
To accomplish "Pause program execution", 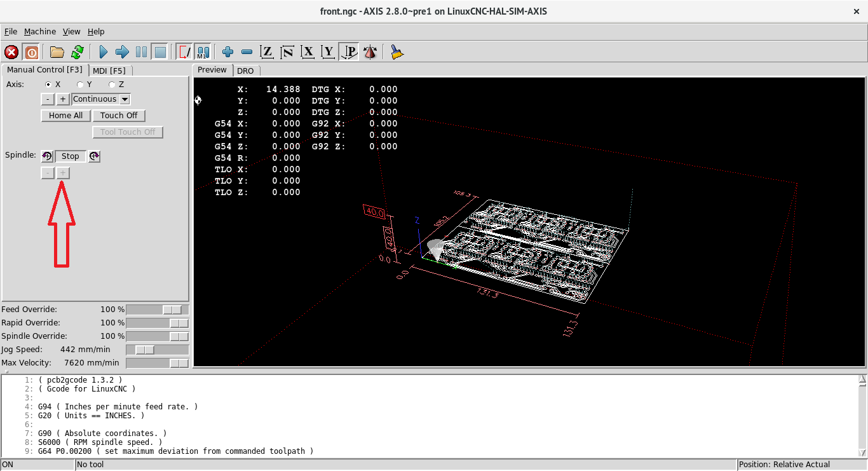I will tap(142, 52).
